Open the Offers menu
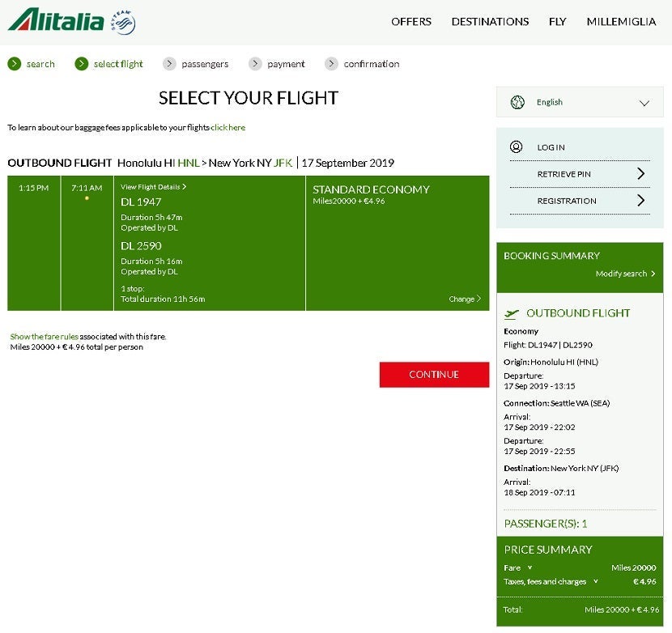The height and width of the screenshot is (633, 672). 411,22
